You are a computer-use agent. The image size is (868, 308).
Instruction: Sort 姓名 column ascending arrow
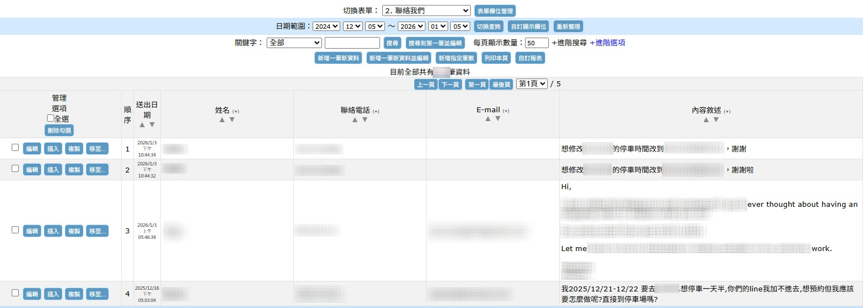pos(222,119)
